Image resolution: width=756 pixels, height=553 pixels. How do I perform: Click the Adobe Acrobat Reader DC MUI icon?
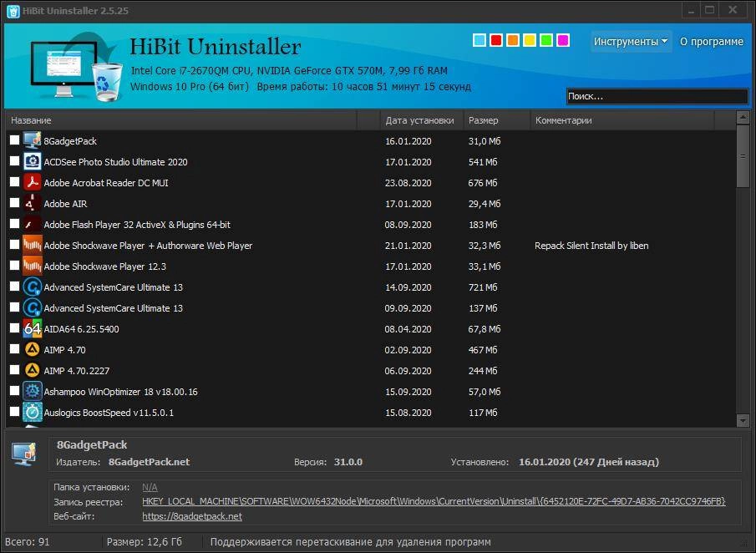pos(33,183)
